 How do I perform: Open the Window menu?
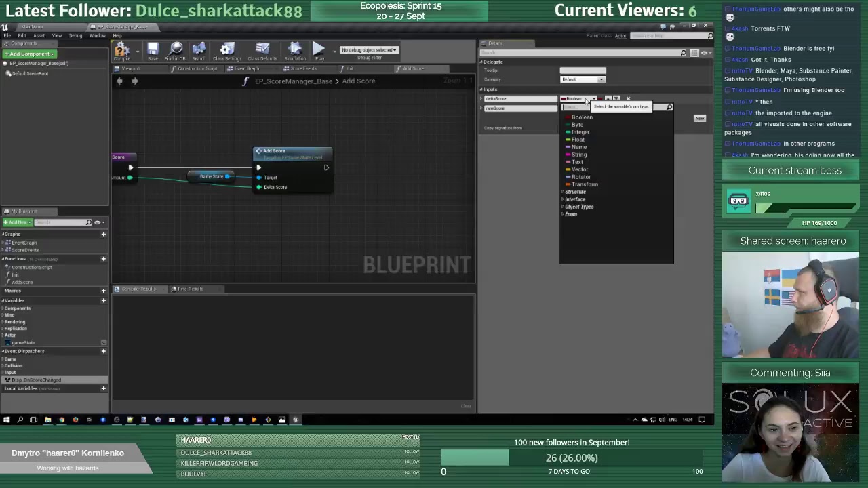pos(97,36)
